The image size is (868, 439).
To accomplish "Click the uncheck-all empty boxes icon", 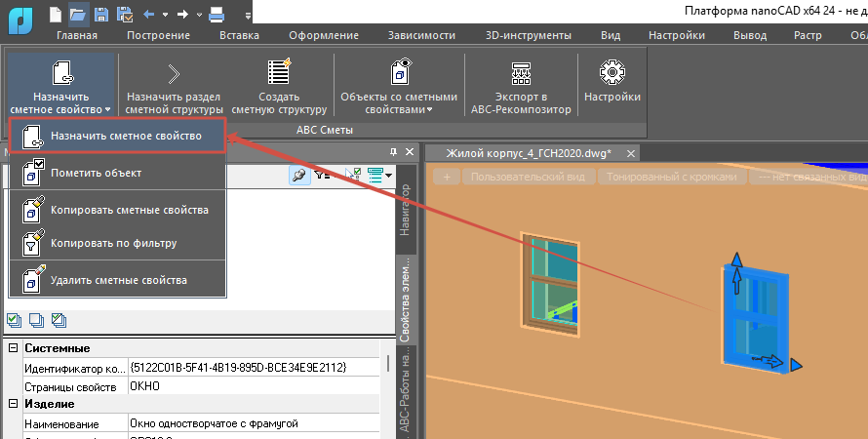I will 36,320.
